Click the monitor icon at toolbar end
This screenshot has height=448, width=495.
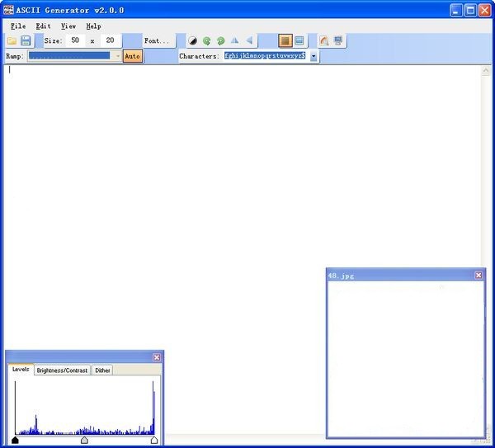pos(338,40)
